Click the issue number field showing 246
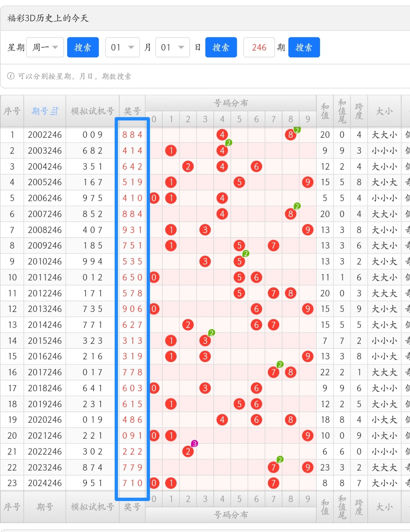Image resolution: width=410 pixels, height=532 pixels. [x=259, y=47]
